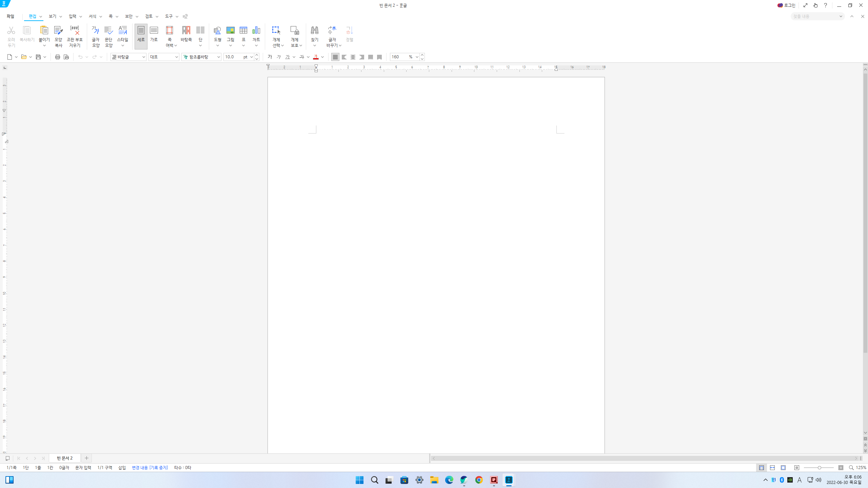Expand the 함초롬바탕 font dropdown
Image resolution: width=868 pixels, height=488 pixels.
pos(218,57)
